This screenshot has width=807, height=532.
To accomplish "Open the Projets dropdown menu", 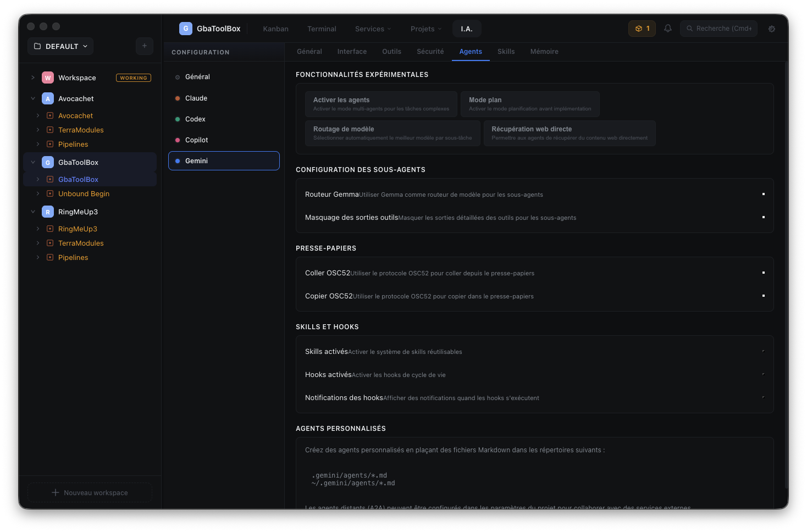I will (426, 29).
